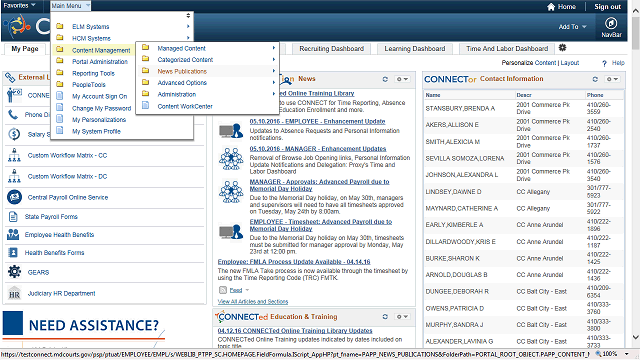Open News pagelet settings gear dropdown

coord(402,79)
